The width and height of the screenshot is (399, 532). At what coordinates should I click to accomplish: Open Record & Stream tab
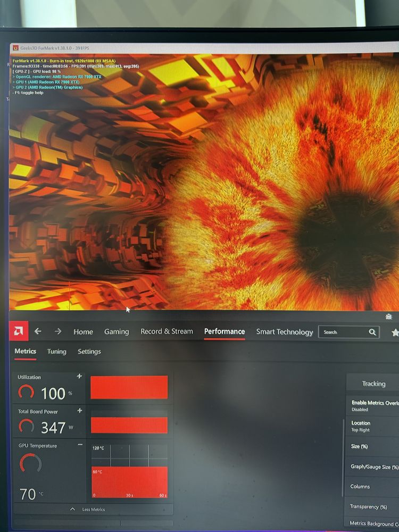[x=167, y=331]
